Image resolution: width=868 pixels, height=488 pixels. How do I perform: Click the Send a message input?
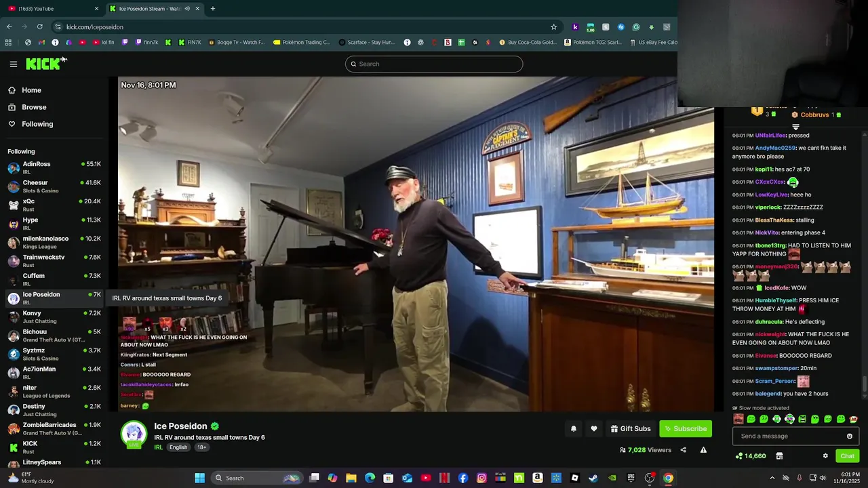(x=795, y=436)
